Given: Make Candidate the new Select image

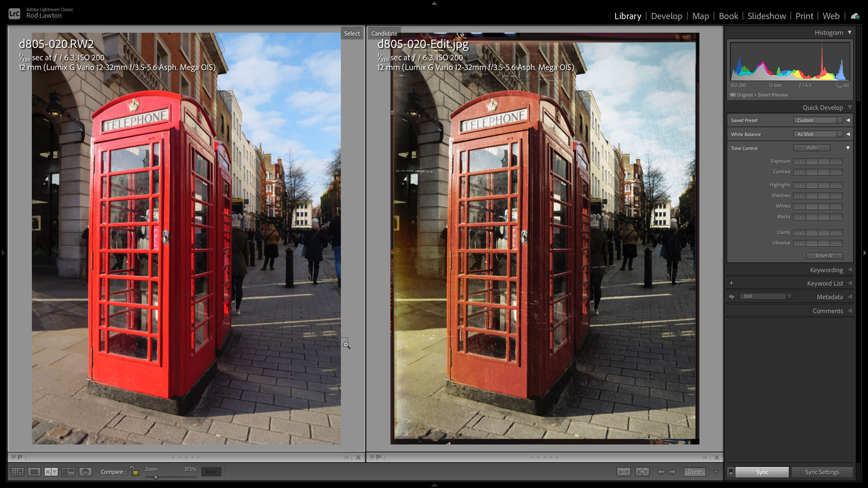Looking at the screenshot, I should pos(643,471).
